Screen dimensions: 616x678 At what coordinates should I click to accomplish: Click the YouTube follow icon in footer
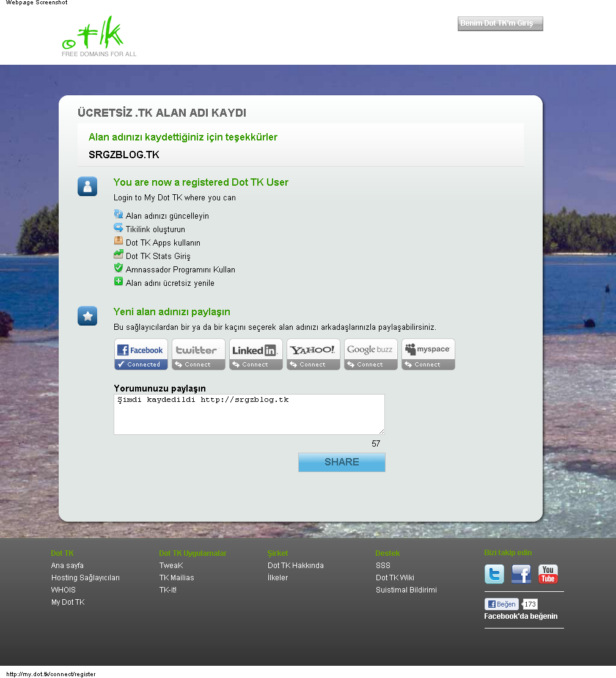548,574
